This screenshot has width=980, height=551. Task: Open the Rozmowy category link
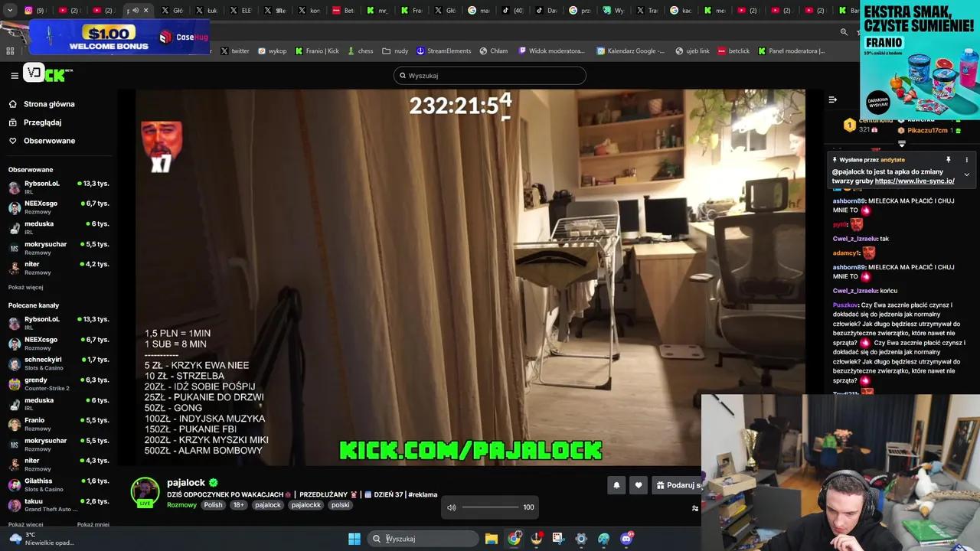pyautogui.click(x=181, y=505)
